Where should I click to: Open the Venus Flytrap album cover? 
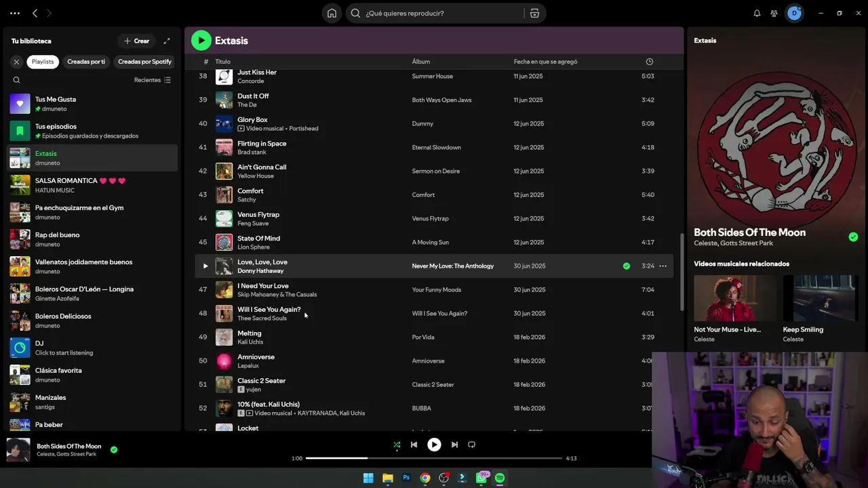coord(224,218)
